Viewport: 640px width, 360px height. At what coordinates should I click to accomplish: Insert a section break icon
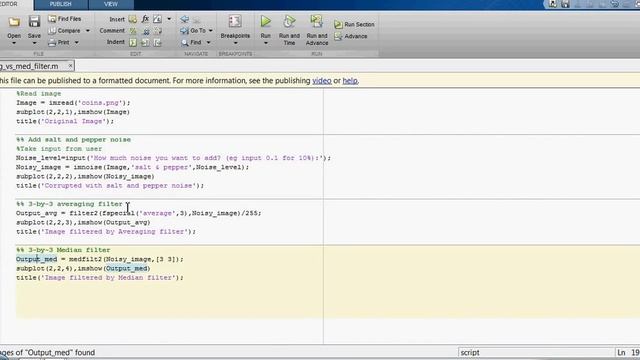[x=133, y=19]
